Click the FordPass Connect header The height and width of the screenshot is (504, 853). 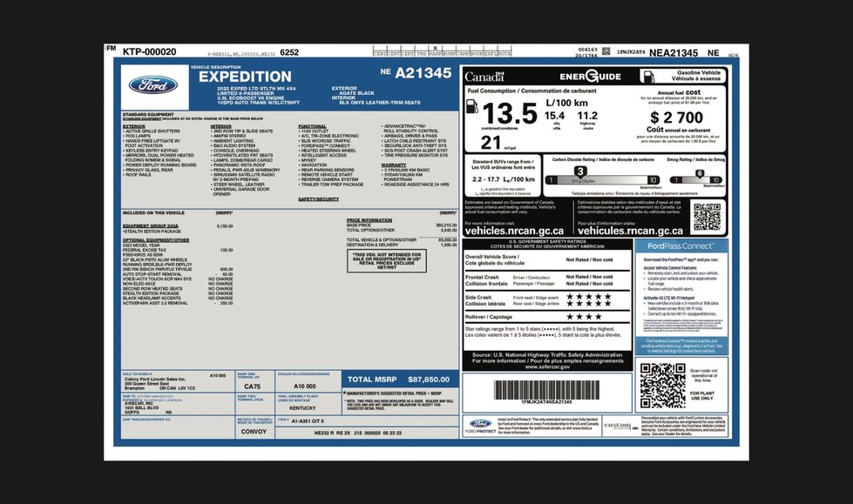click(680, 245)
